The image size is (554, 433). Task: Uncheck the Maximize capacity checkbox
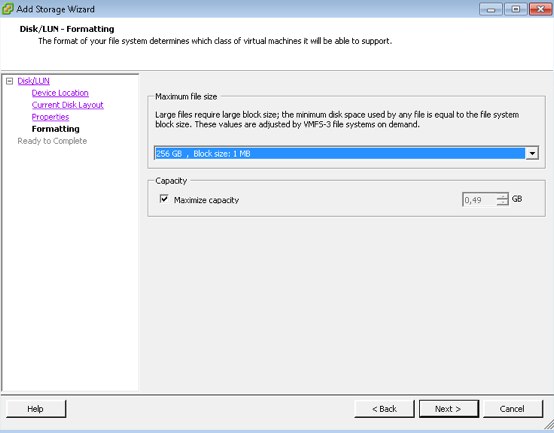[164, 199]
